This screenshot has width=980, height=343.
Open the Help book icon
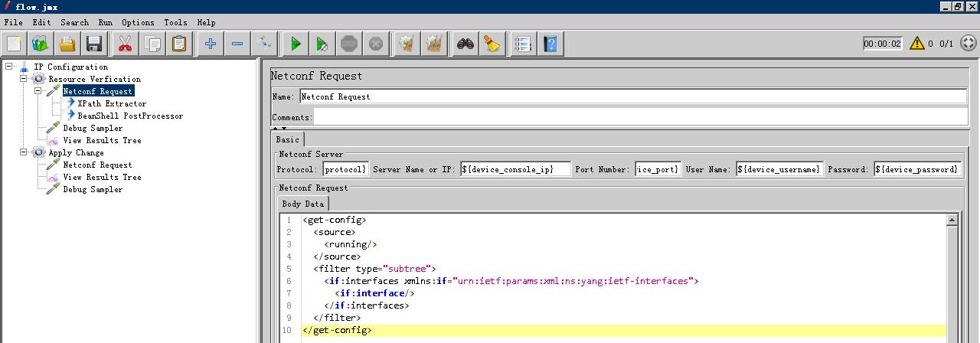coord(550,44)
